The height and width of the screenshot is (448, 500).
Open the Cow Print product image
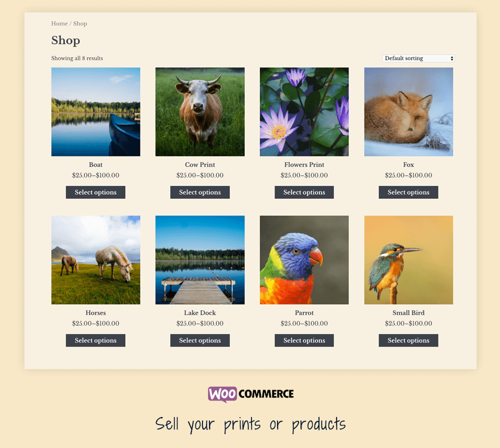click(200, 112)
